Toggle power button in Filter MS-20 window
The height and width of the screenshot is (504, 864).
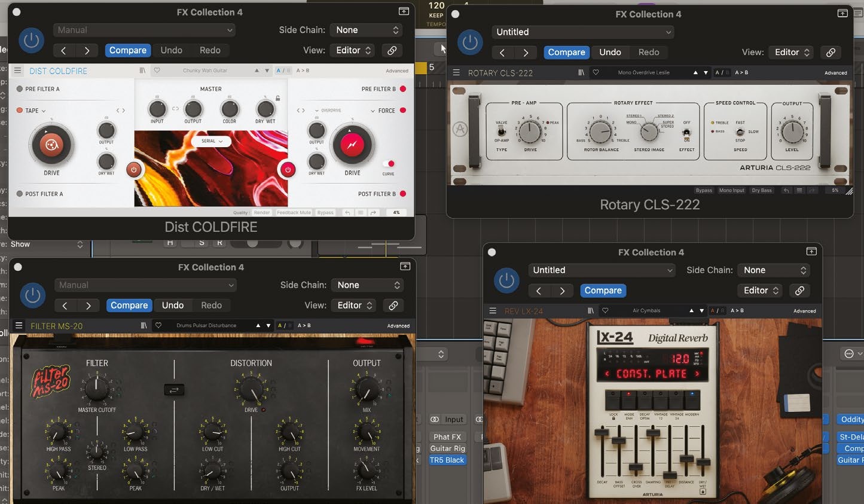32,295
